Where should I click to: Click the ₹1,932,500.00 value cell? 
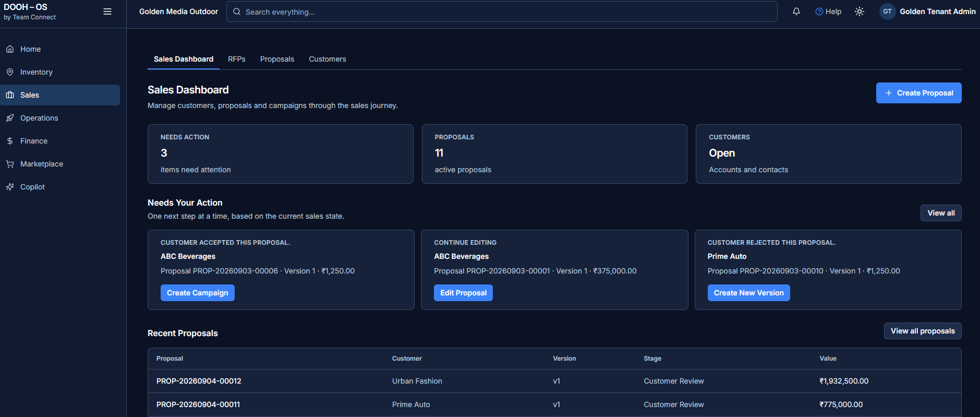click(844, 381)
